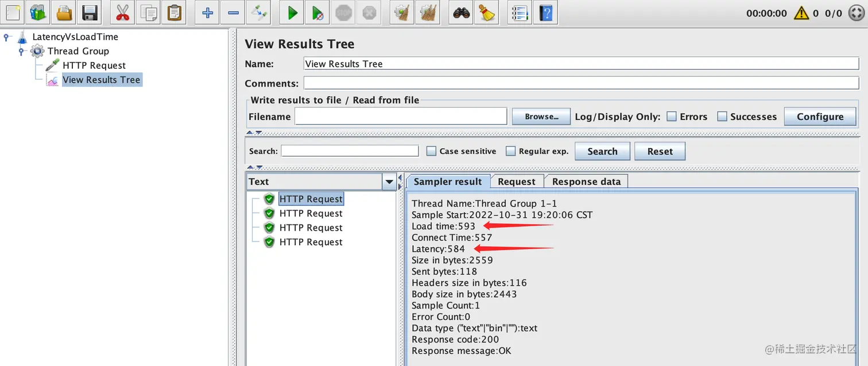868x366 pixels.
Task: Click the thread status circle icon
Action: coord(855,13)
